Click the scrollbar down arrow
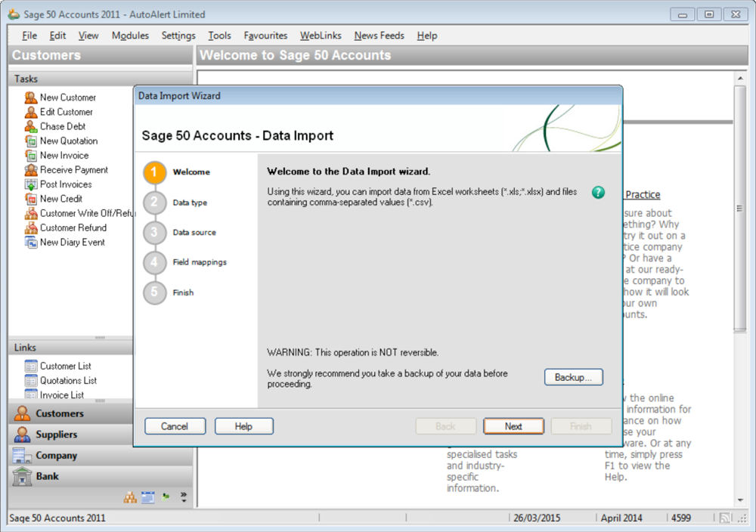Viewport: 756px width, 532px height. tap(739, 500)
